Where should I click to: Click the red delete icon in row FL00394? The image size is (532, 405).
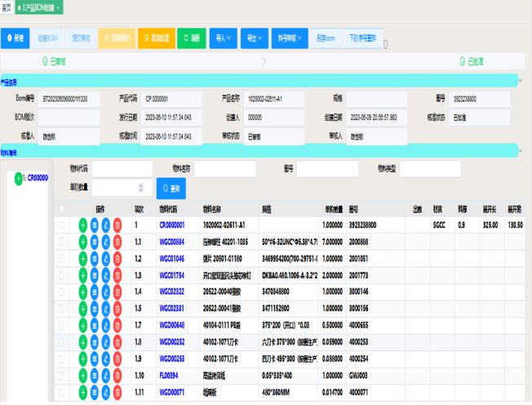click(117, 376)
